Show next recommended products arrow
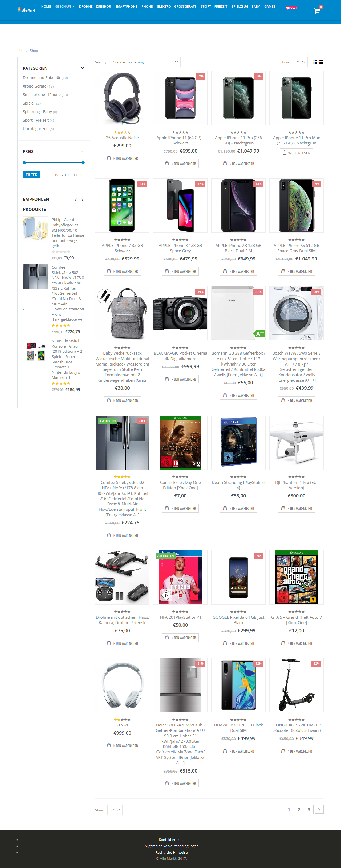341x868 pixels. click(x=82, y=200)
